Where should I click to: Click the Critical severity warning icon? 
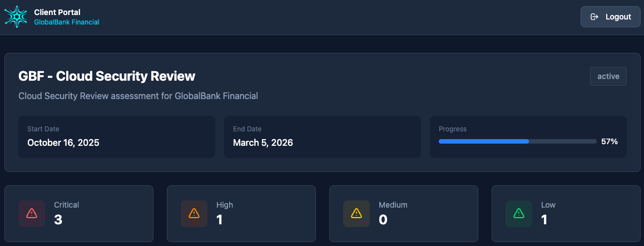tap(32, 213)
